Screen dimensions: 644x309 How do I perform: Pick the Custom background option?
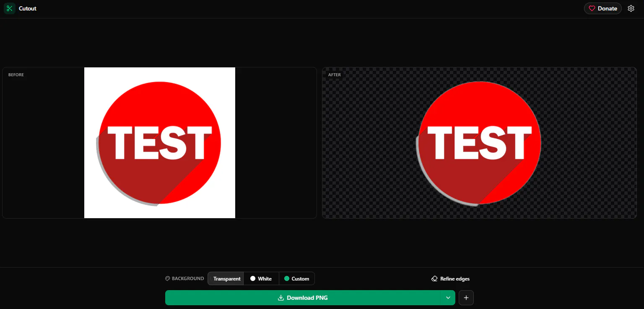(x=296, y=278)
